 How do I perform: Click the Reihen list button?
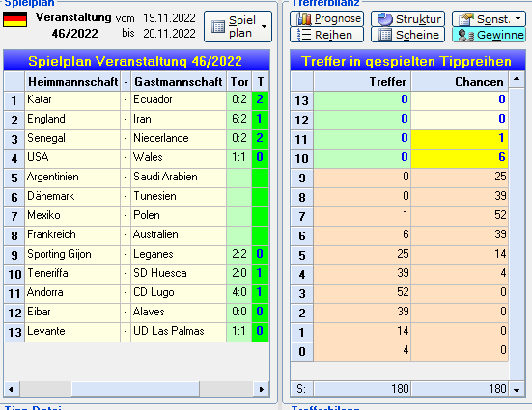pyautogui.click(x=326, y=35)
